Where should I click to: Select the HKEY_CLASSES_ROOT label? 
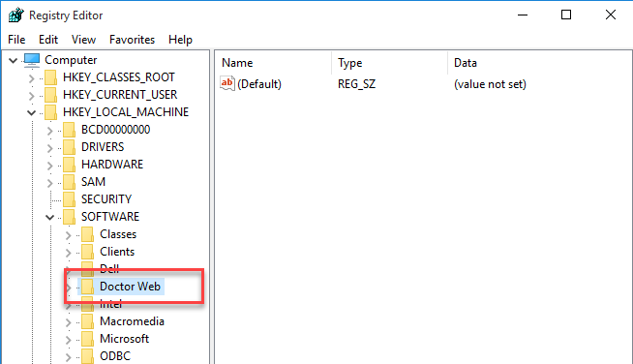[x=119, y=77]
